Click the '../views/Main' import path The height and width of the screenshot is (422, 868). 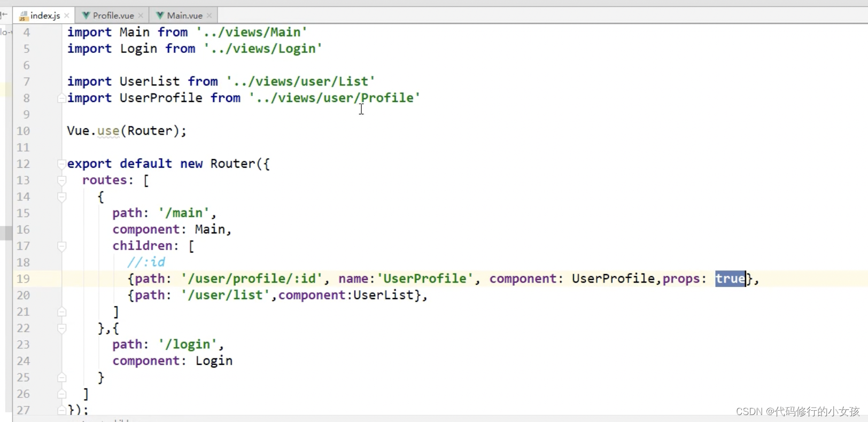coord(252,32)
